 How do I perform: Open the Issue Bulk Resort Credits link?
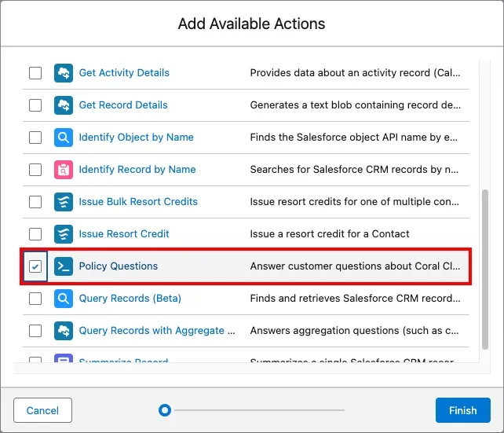tap(138, 202)
